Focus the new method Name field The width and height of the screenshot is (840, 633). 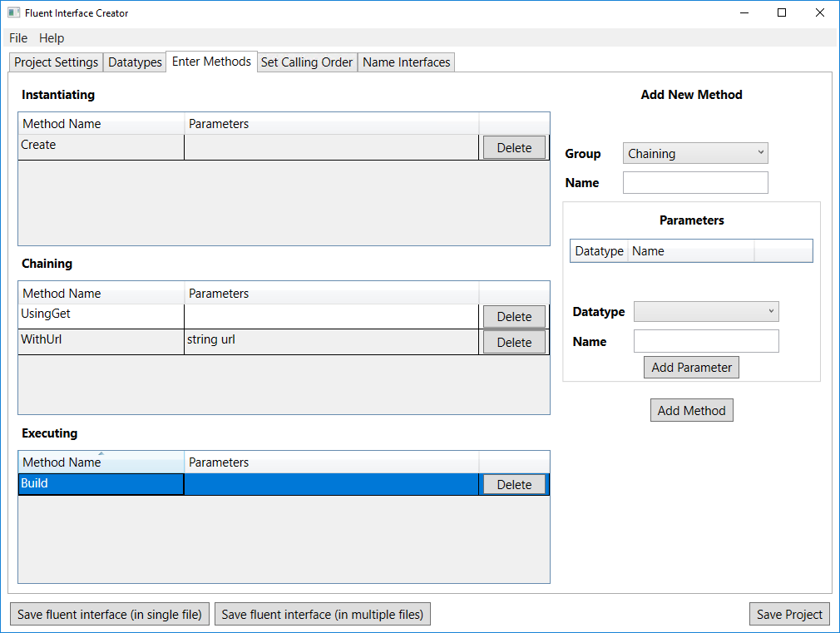pos(695,183)
